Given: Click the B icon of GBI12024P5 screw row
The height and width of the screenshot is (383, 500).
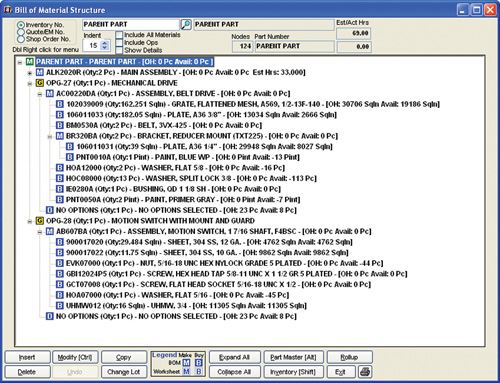Looking at the screenshot, I should 60,274.
